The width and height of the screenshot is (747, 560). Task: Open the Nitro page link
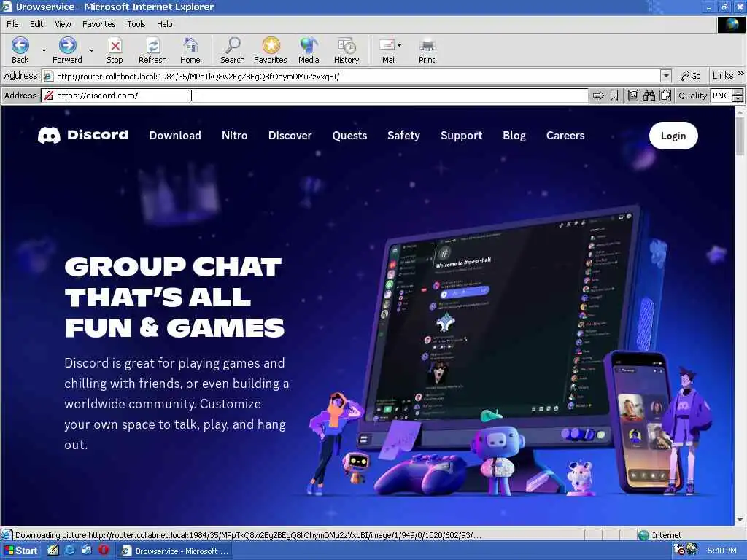click(234, 136)
